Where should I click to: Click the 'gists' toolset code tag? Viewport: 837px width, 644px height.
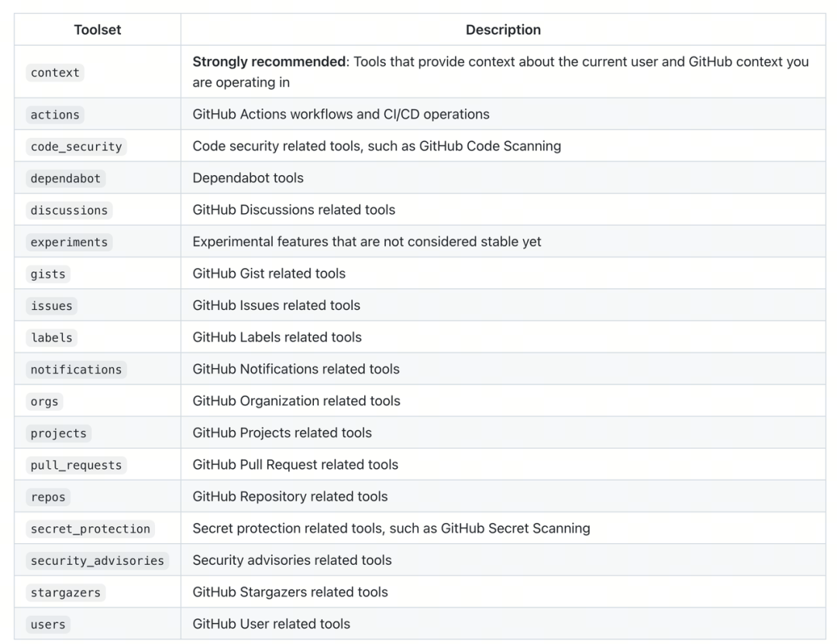pyautogui.click(x=48, y=274)
